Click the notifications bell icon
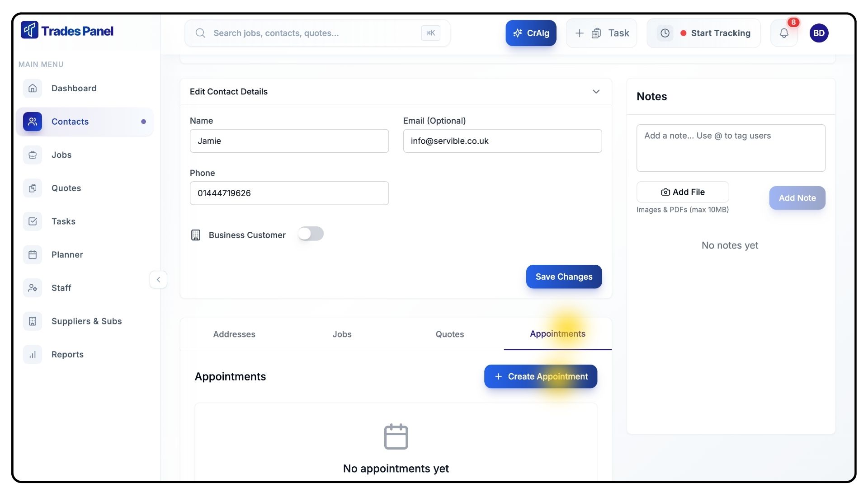 [x=784, y=33]
